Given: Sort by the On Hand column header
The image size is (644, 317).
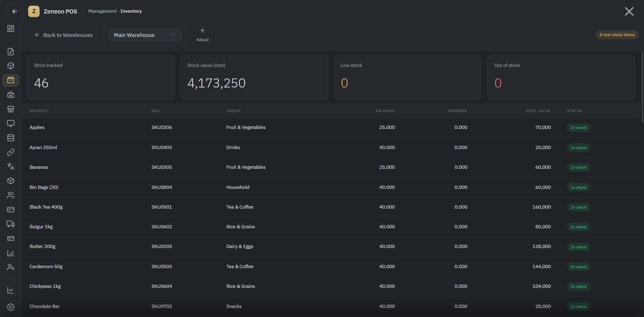Looking at the screenshot, I should tap(385, 111).
